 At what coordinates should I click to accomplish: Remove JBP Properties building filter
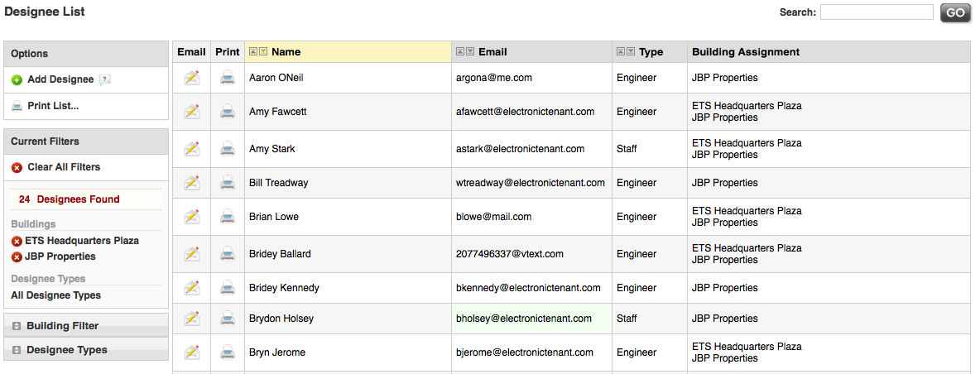tap(17, 257)
